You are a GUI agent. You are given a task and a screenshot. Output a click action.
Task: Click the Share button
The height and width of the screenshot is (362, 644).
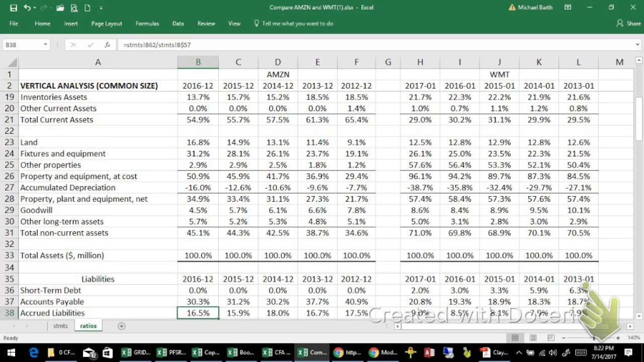click(x=628, y=24)
